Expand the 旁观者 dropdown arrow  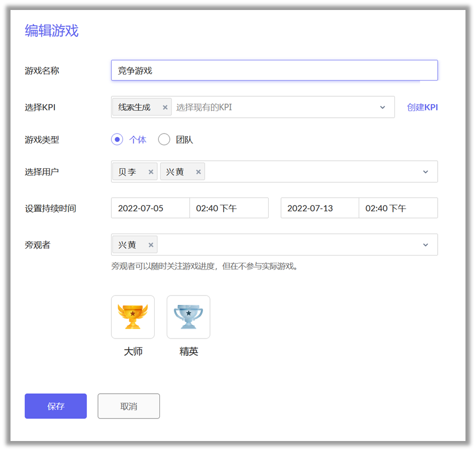tap(426, 245)
